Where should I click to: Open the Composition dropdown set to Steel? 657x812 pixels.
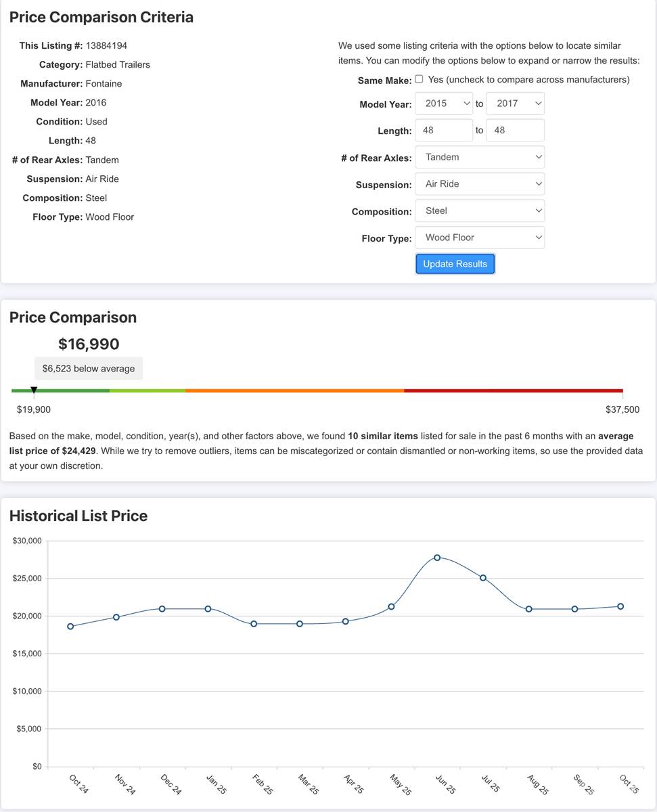pos(479,210)
